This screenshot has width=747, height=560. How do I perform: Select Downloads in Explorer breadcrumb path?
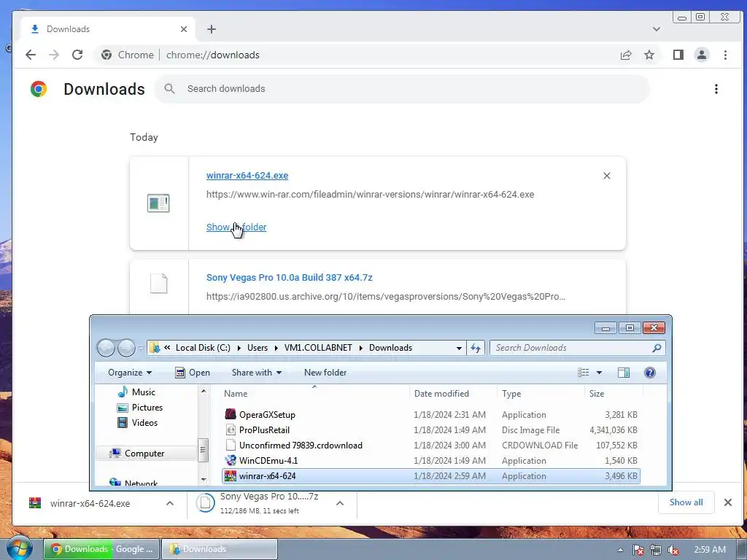pos(391,348)
